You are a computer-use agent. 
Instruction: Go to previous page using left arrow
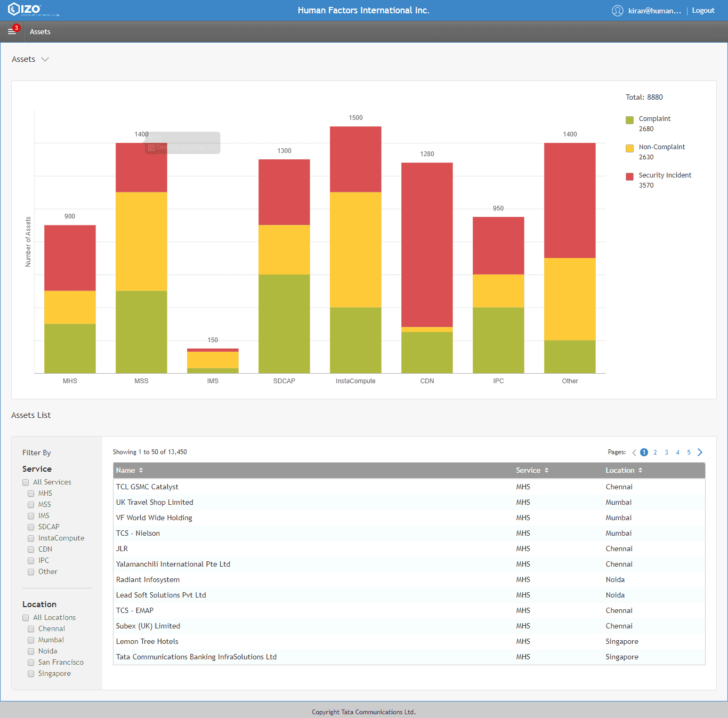[634, 453]
